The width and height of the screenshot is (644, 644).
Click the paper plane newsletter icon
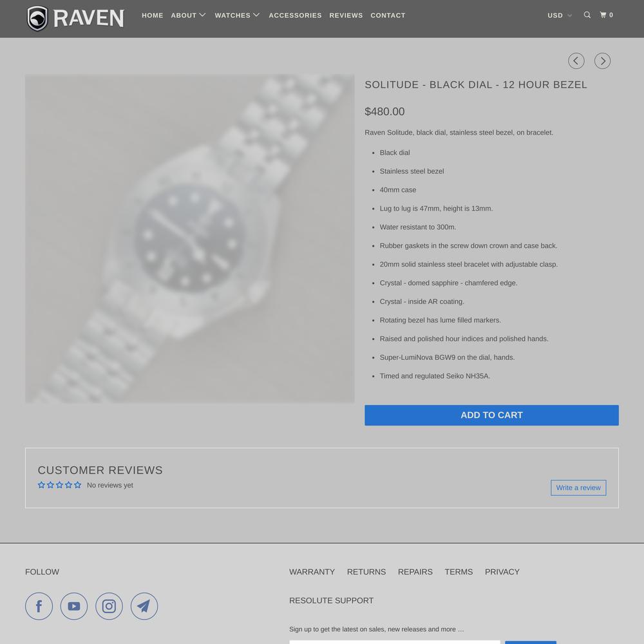coord(144,606)
